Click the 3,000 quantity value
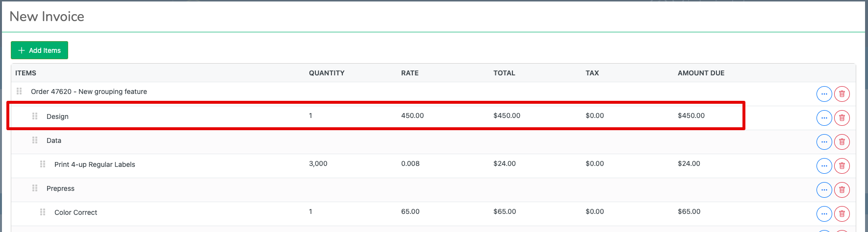 click(318, 163)
